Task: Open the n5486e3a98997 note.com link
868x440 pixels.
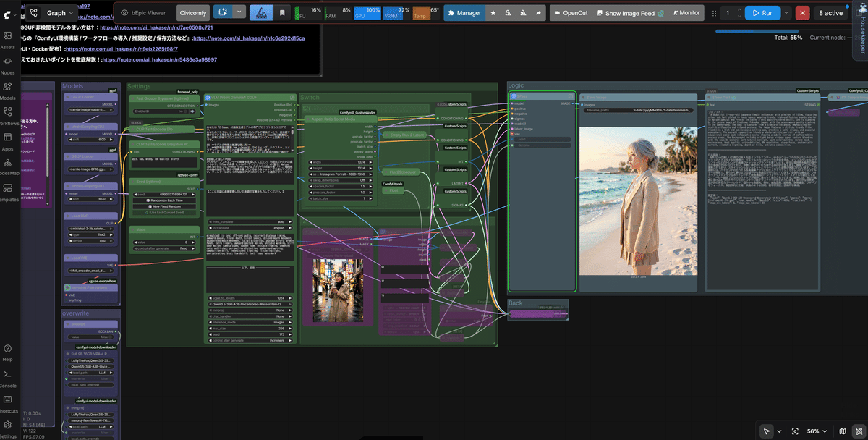Action: (159, 59)
